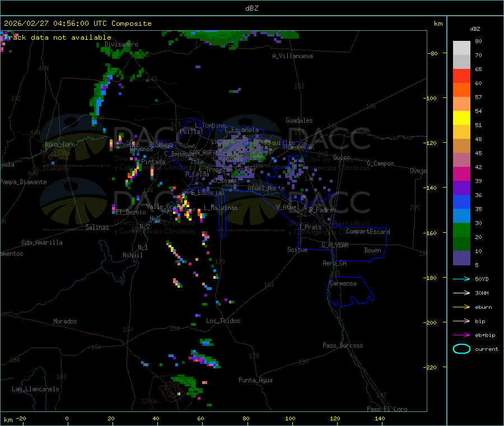Click the 'dBZ' title in top bar

click(x=251, y=8)
